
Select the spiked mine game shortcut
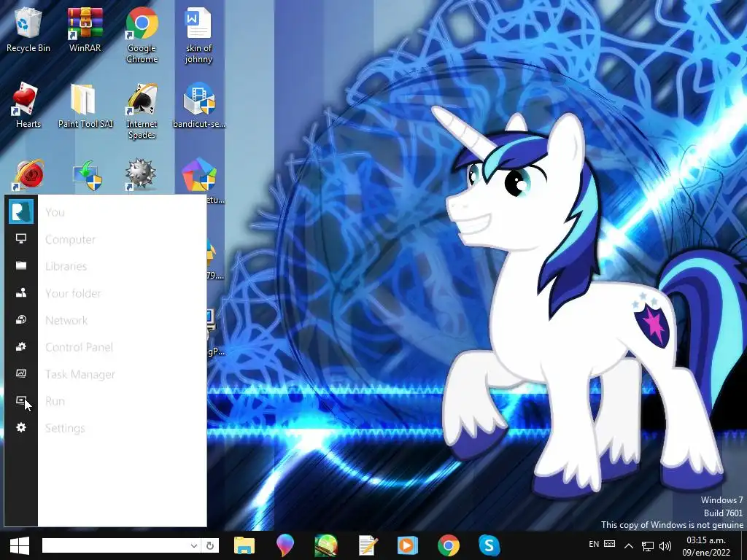point(141,175)
